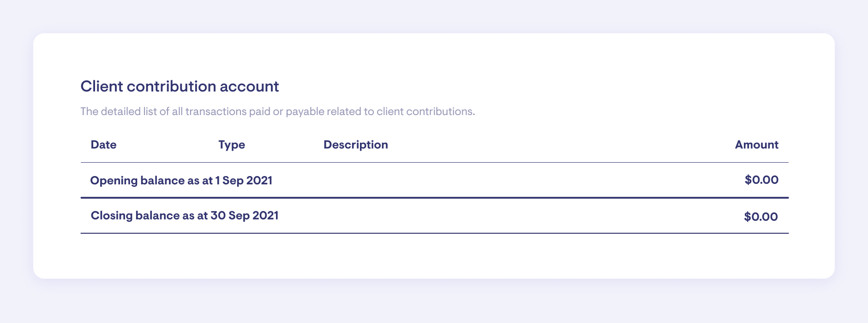
Task: Click the Amount column header
Action: (x=756, y=145)
